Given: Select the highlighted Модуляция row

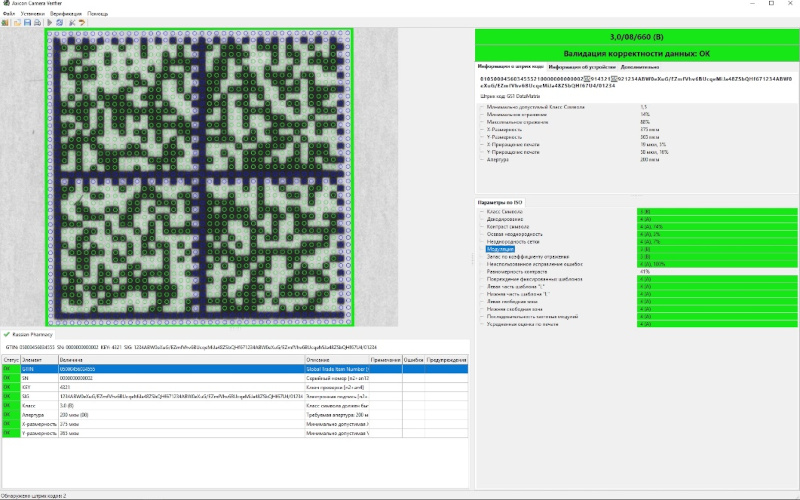Looking at the screenshot, I should pyautogui.click(x=638, y=249).
